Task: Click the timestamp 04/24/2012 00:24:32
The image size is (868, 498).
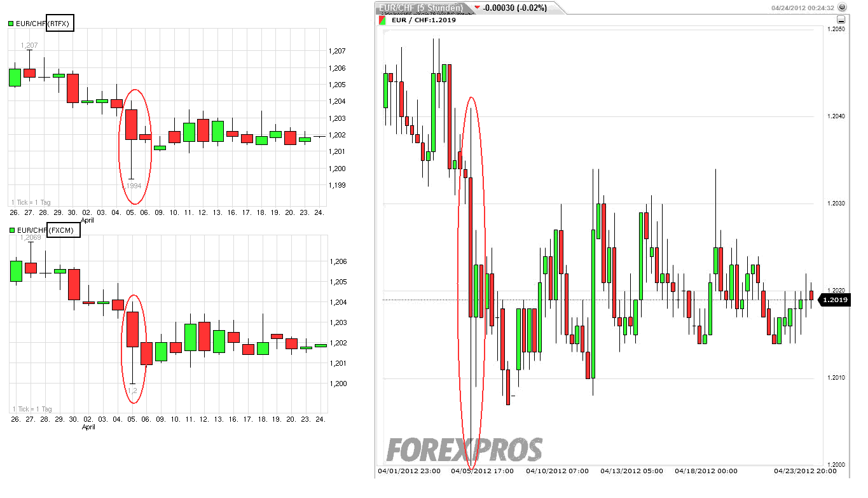Action: pos(803,8)
